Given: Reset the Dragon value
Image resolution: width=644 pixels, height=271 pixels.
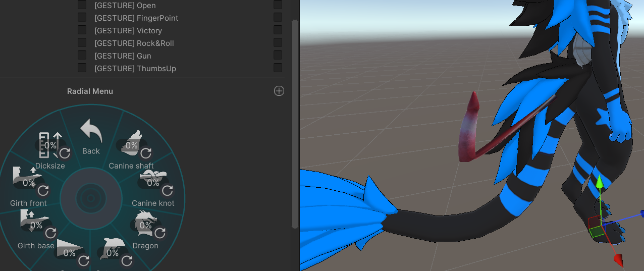Looking at the screenshot, I should click(x=160, y=233).
